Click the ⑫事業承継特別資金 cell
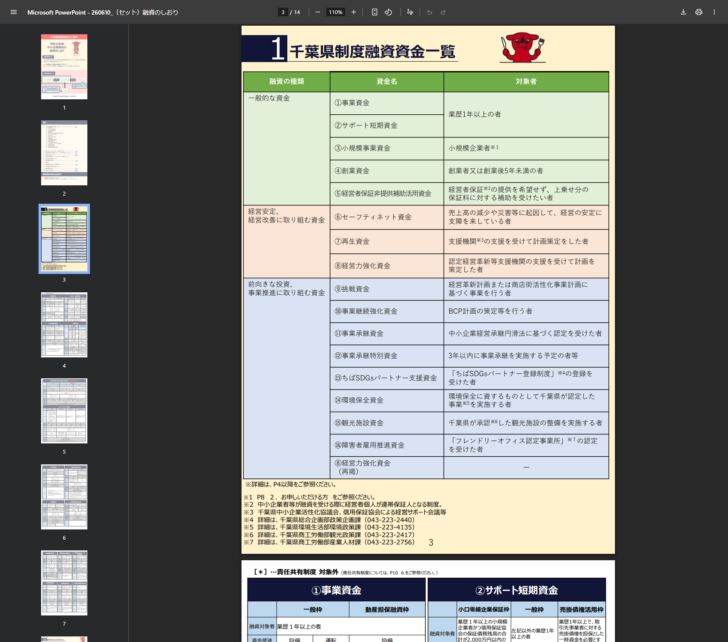The image size is (728, 642). (x=387, y=356)
